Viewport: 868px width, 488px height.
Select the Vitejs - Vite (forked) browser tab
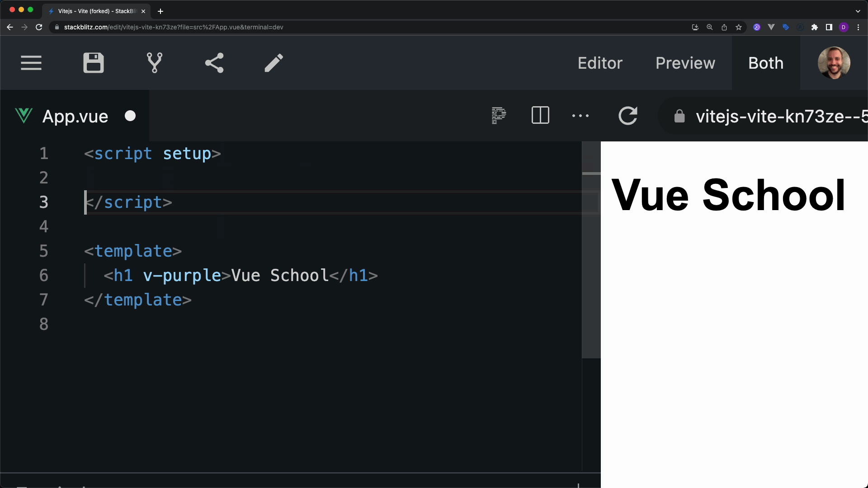[96, 11]
